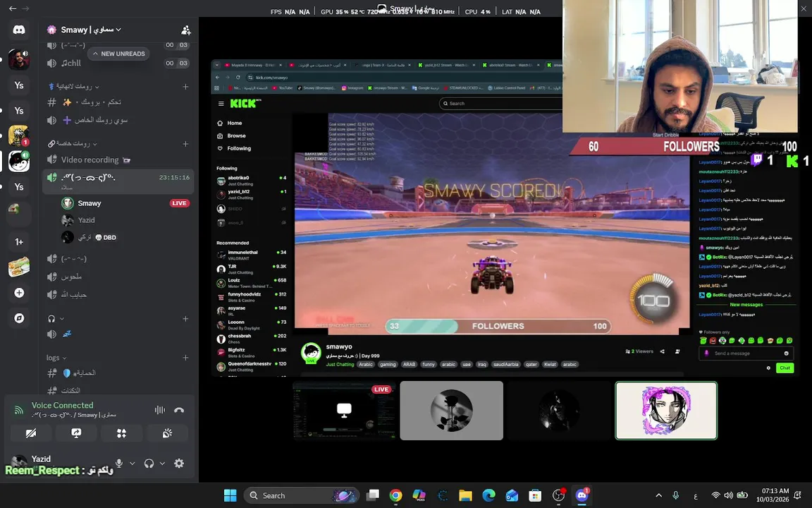
Task: Show hidden icons chevron in system tray
Action: (x=659, y=495)
